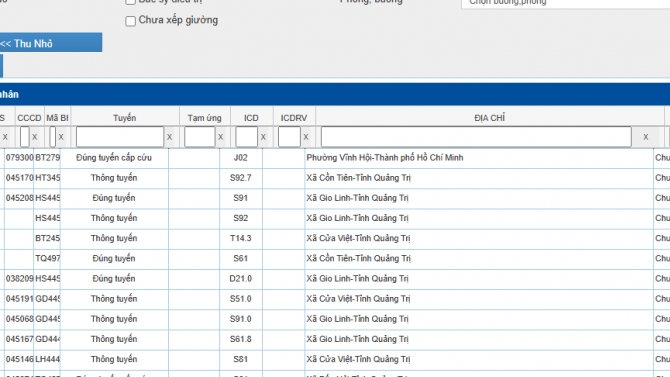670x377 pixels.
Task: Sort by the CCCD column header
Action: 29,118
